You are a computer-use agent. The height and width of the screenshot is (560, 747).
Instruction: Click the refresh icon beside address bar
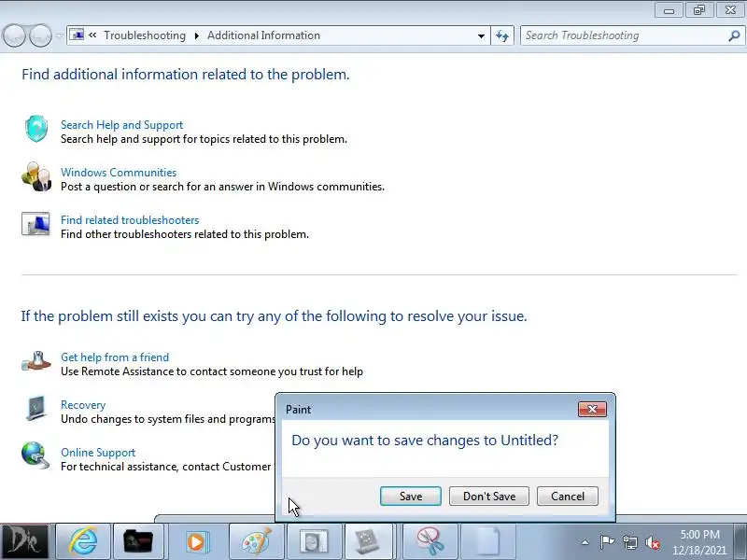[502, 35]
